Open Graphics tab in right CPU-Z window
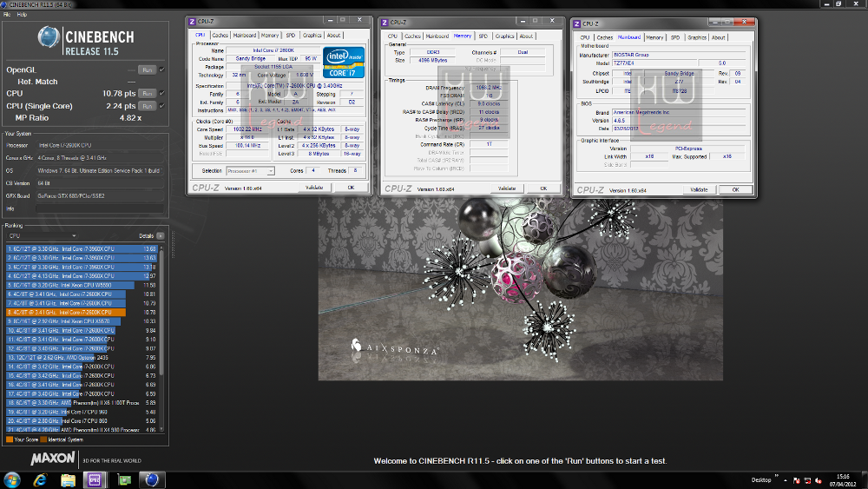The image size is (868, 489). point(697,37)
